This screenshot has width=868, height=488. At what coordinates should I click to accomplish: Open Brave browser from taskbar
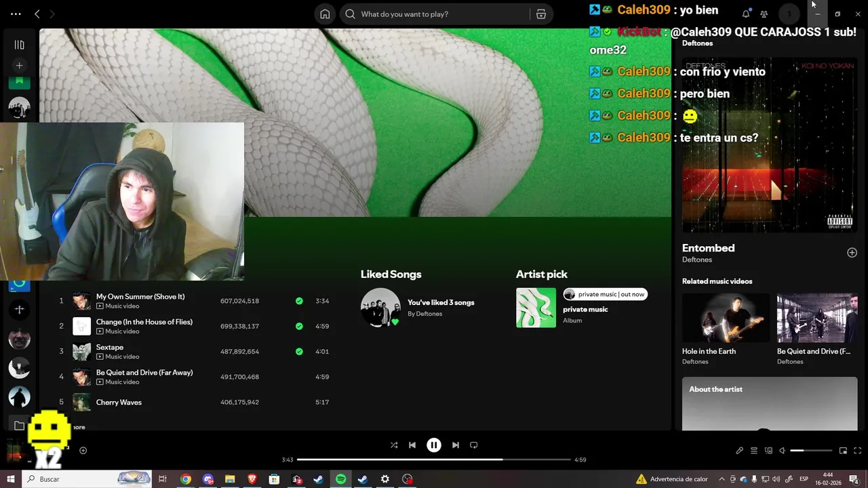pos(252,479)
